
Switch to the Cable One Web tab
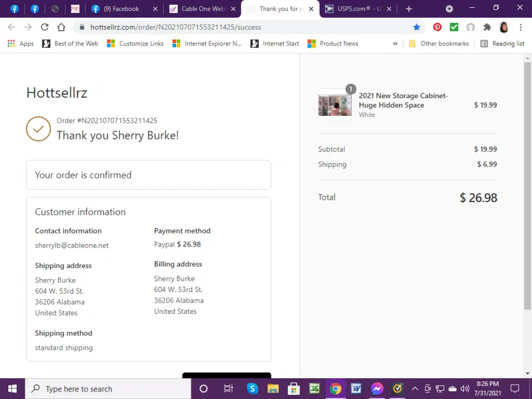coord(203,9)
